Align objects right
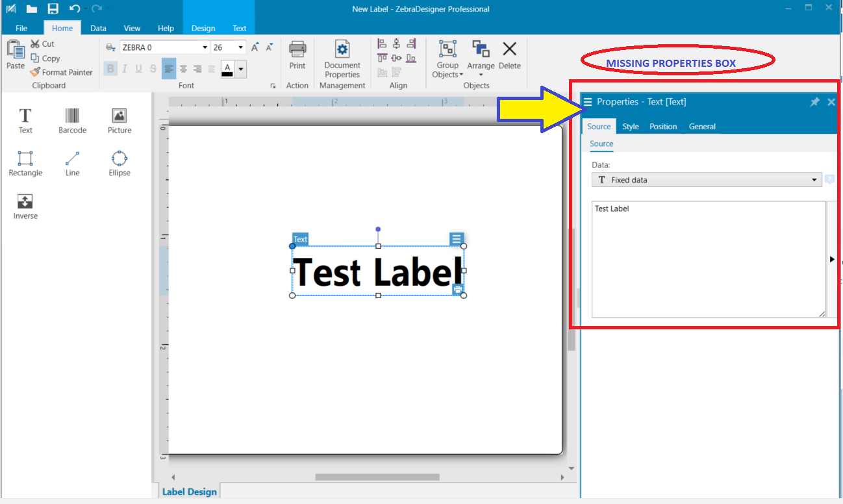 tap(411, 44)
